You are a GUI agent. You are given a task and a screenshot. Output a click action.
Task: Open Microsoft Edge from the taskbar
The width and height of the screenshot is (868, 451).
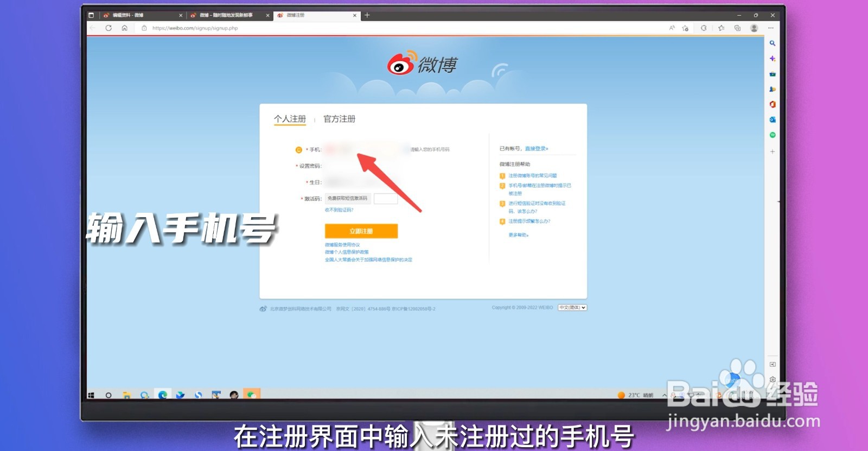(162, 395)
